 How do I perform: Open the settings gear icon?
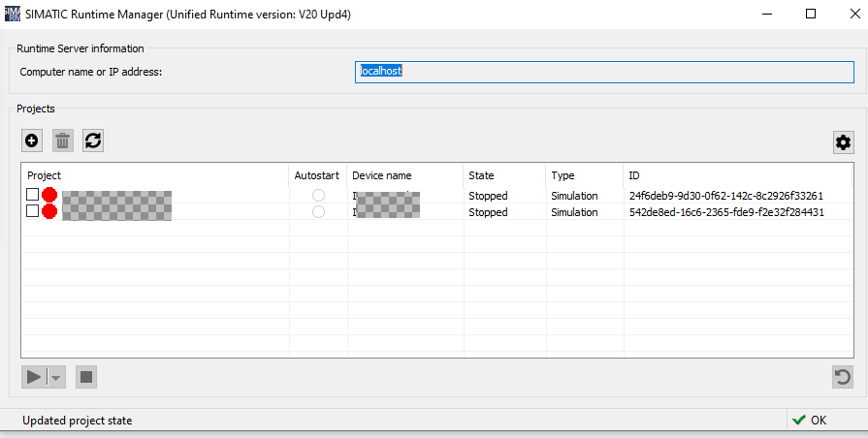pos(843,142)
